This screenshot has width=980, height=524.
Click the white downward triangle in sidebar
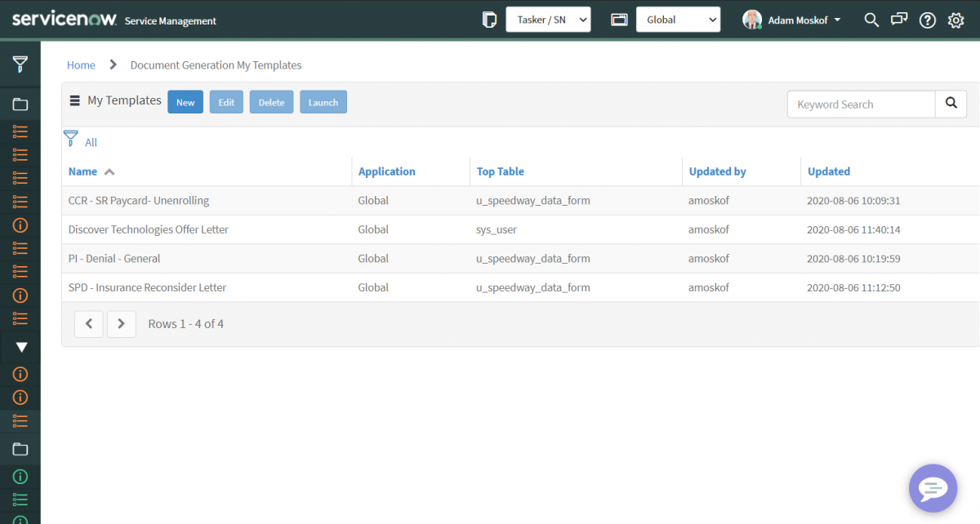click(x=21, y=347)
